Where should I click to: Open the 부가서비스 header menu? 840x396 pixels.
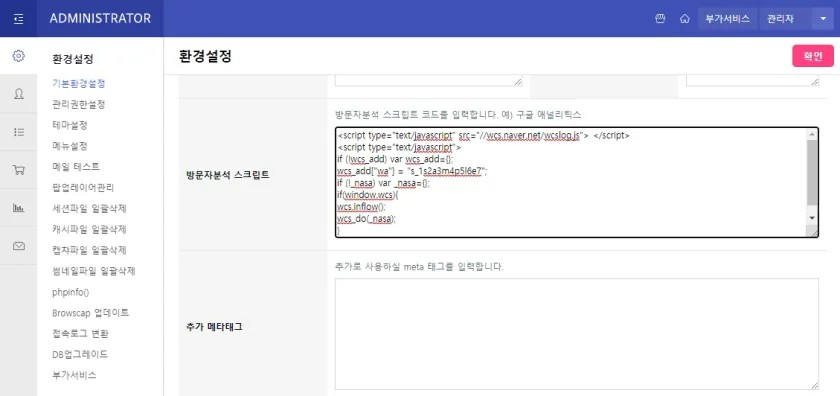(x=727, y=19)
